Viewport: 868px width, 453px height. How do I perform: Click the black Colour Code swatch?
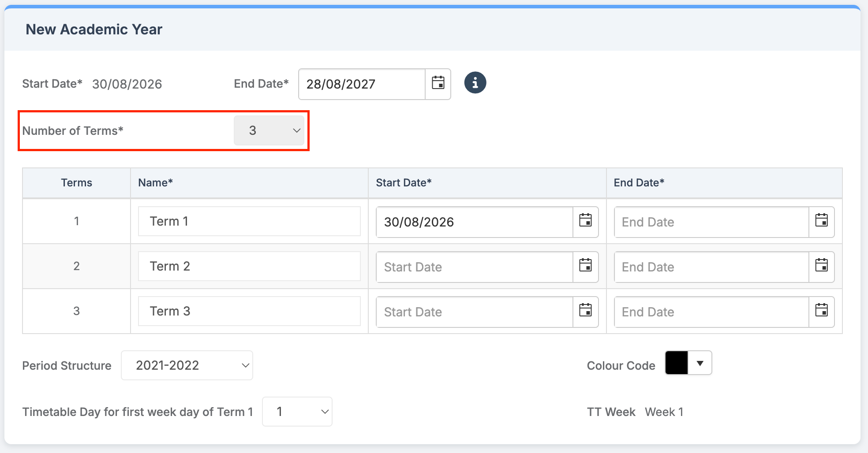677,363
